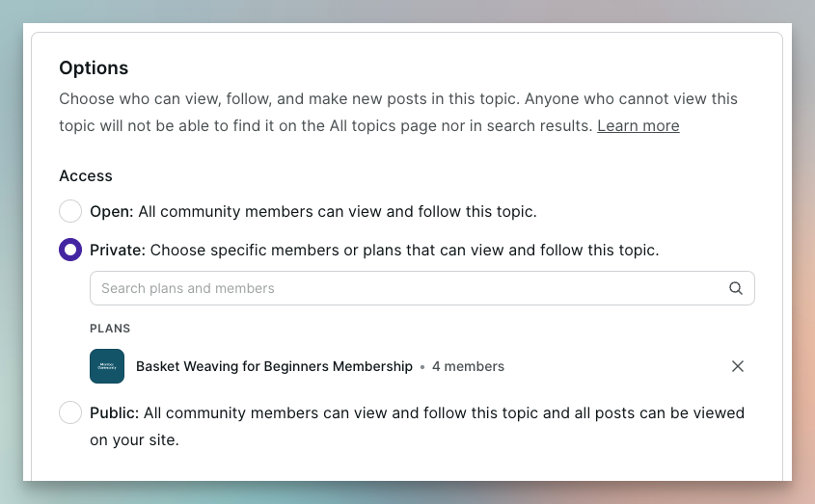Click the Options section heading
This screenshot has width=815, height=504.
(94, 67)
